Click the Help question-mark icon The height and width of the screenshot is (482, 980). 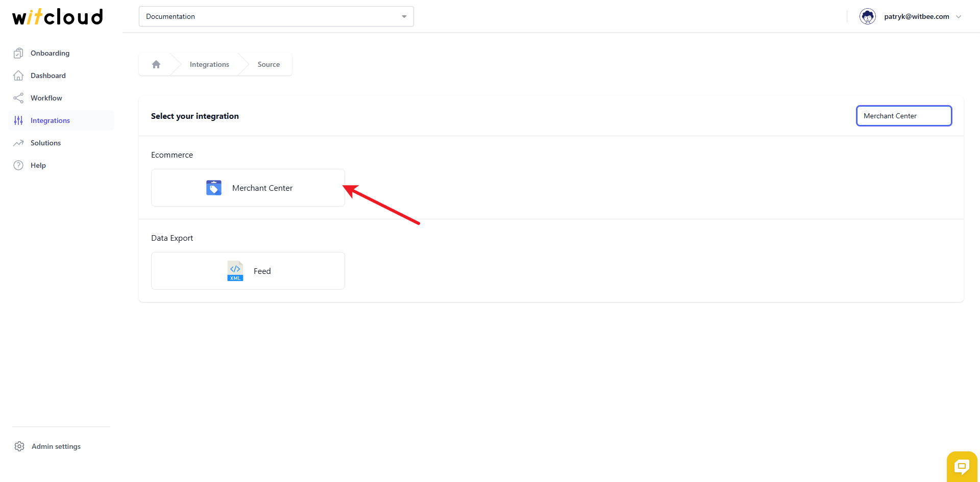tap(18, 165)
